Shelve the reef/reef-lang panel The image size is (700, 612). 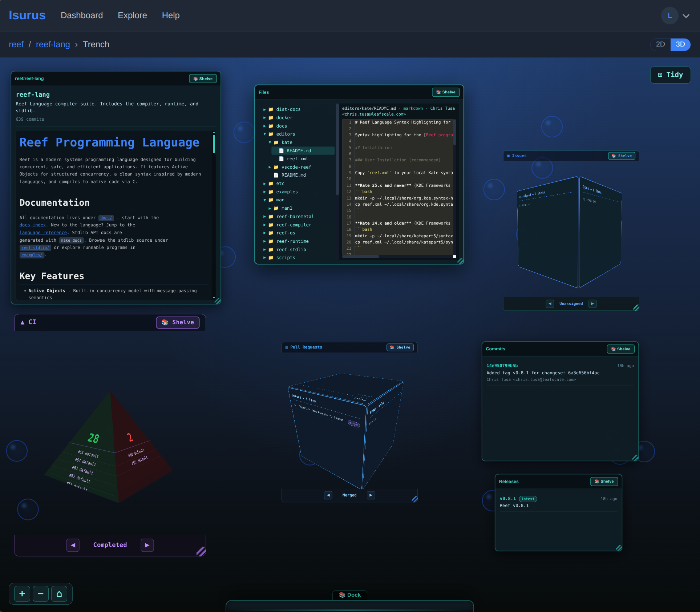203,78
